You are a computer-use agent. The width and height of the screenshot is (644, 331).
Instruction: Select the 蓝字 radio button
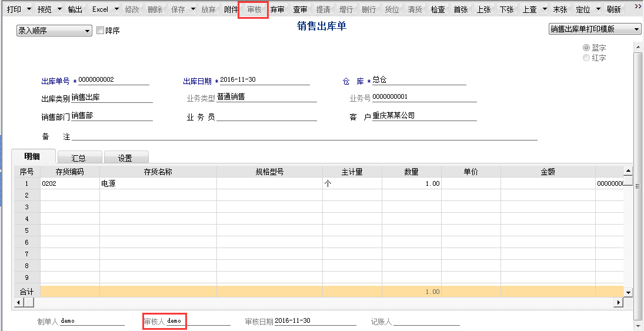586,48
